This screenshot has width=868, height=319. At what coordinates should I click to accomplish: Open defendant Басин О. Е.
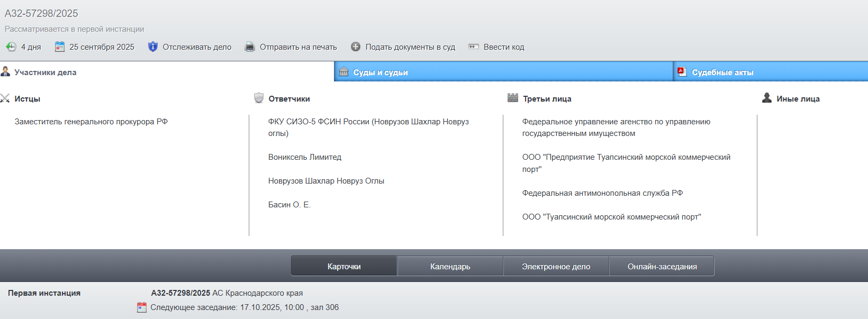point(290,205)
